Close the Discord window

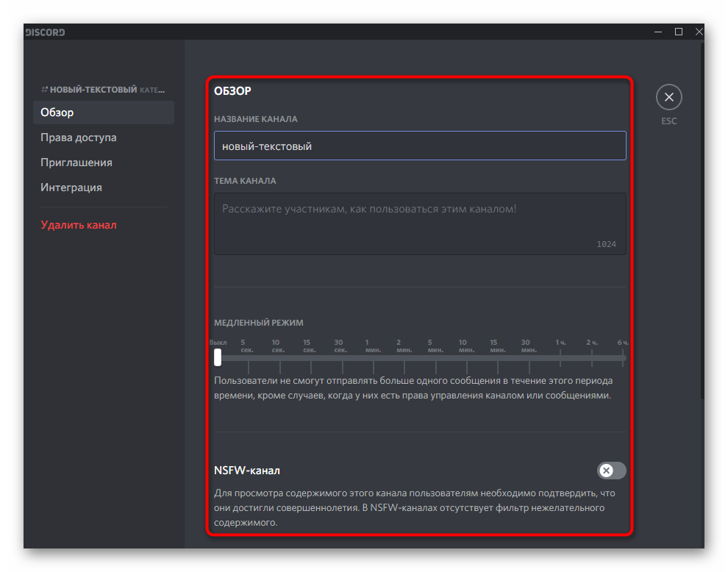click(x=699, y=32)
